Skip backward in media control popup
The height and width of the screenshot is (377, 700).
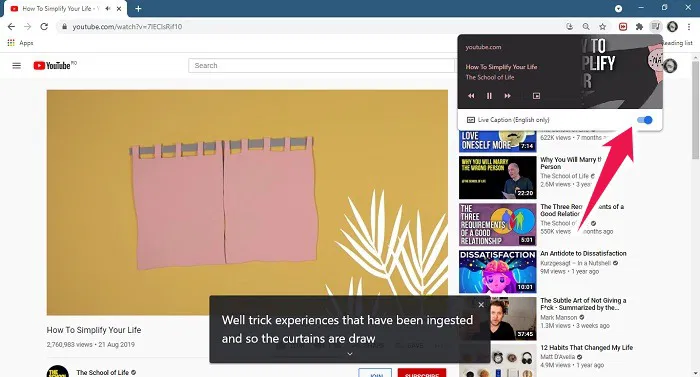471,96
